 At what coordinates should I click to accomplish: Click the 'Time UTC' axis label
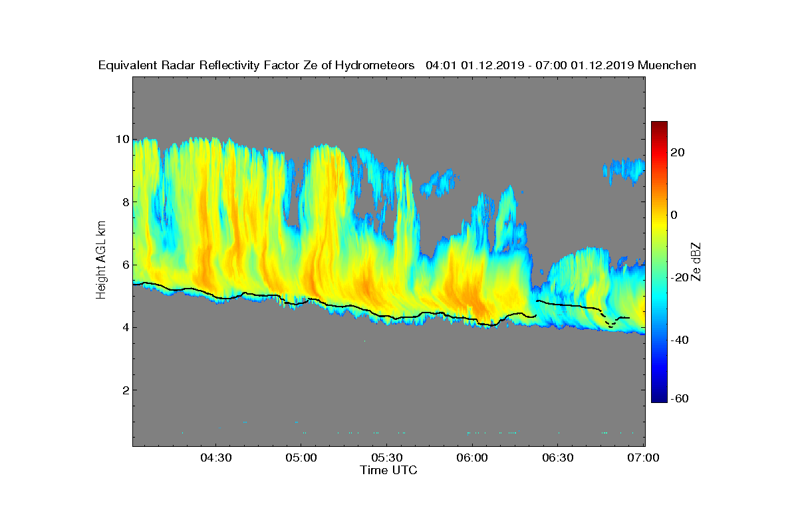pos(389,470)
